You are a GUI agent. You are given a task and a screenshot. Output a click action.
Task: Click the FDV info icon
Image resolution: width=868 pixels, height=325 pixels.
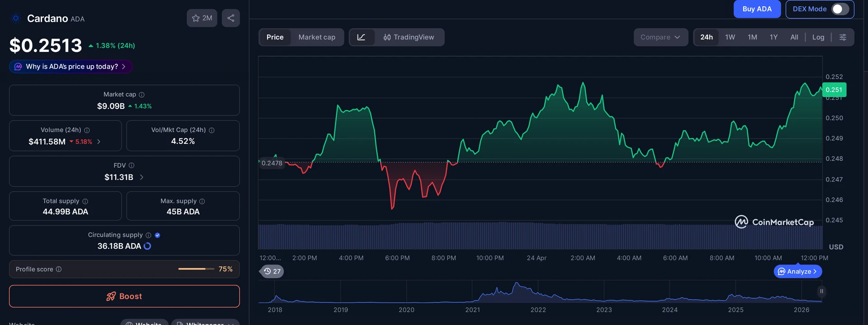[x=132, y=165]
